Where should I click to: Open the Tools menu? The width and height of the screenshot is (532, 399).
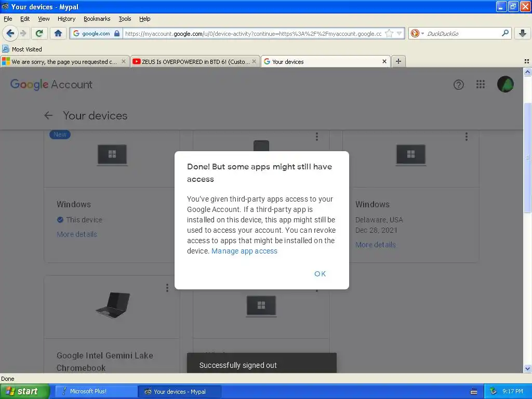125,19
